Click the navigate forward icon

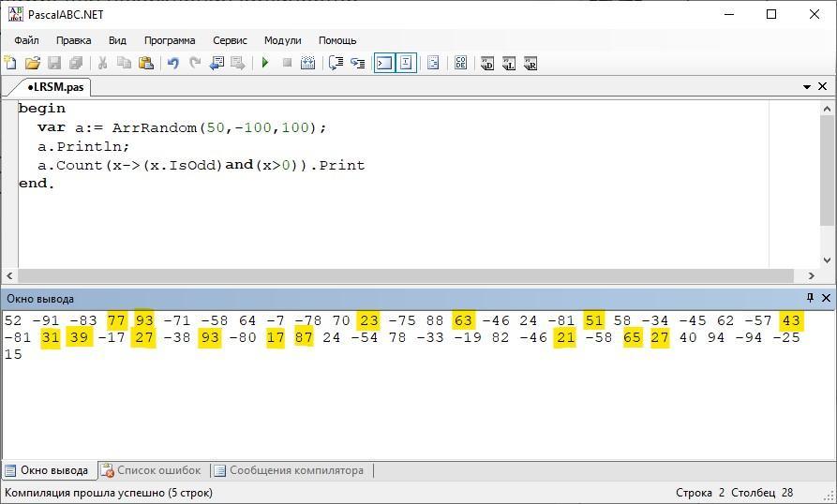coord(238,63)
